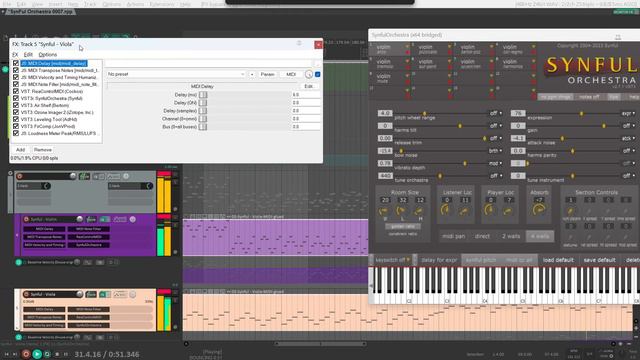Toggle JS: MIDI Note Filter checkbox
The image size is (640, 360).
[16, 84]
